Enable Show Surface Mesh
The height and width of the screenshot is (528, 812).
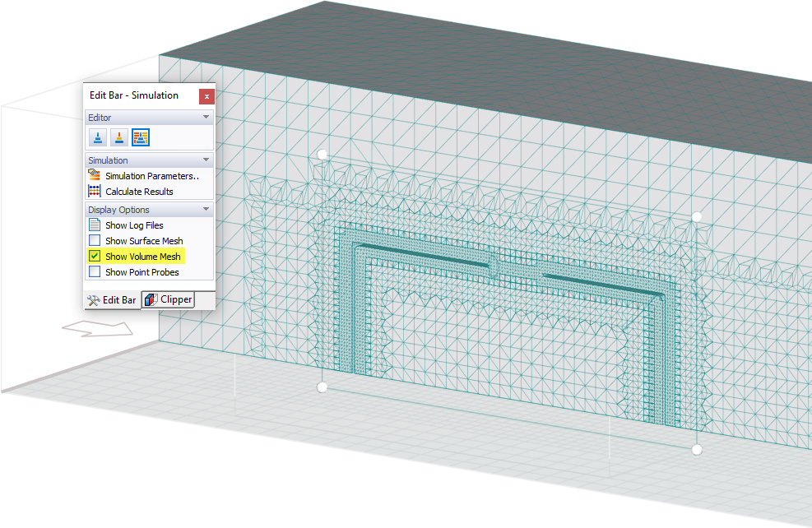pos(94,240)
